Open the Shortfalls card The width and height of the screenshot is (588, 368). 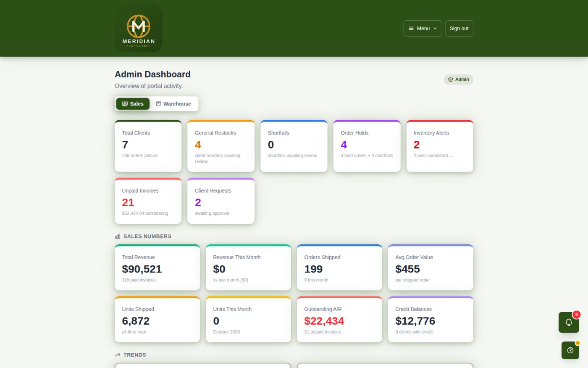(294, 146)
